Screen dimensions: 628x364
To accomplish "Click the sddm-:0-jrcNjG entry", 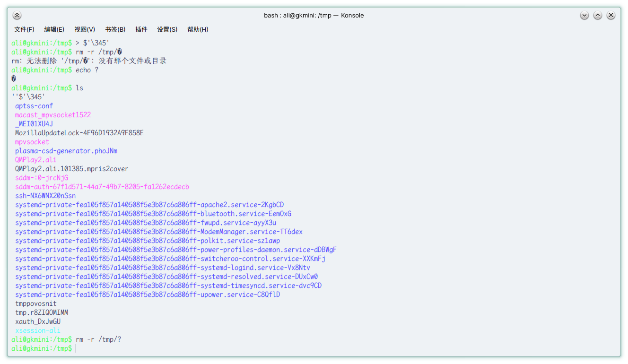I will click(42, 178).
